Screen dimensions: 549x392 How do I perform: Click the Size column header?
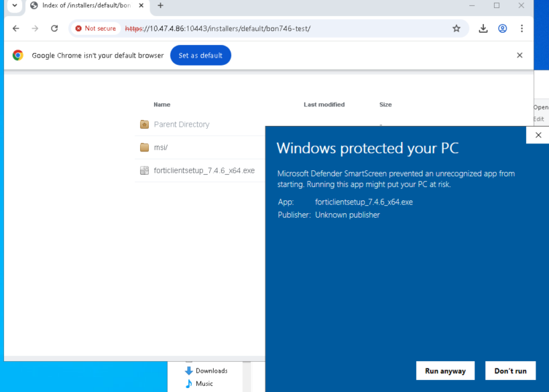point(385,105)
